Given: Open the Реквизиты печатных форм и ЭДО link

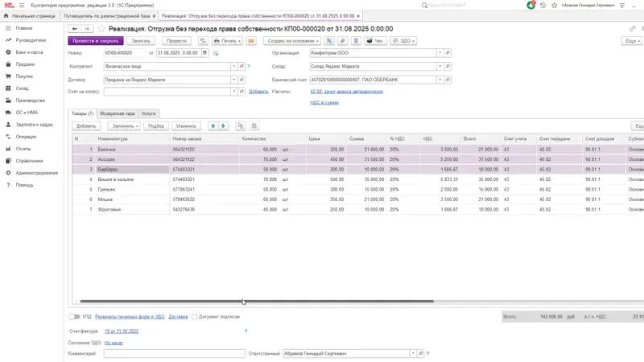Looking at the screenshot, I should pyautogui.click(x=130, y=316).
